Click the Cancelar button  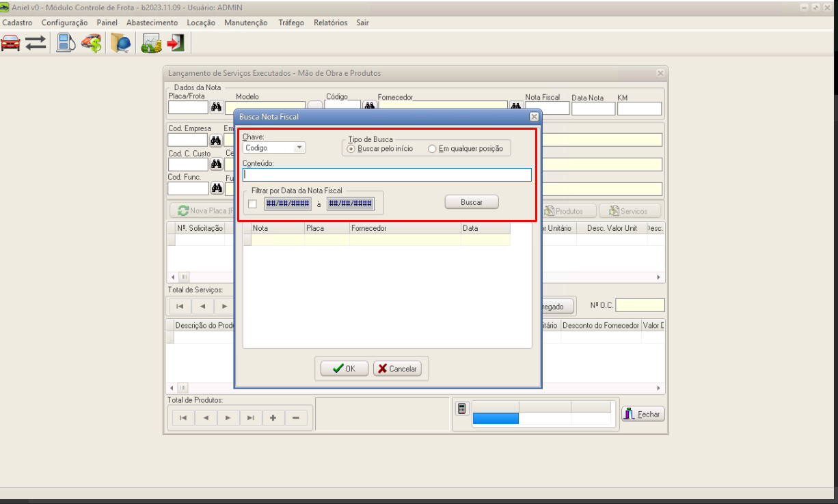click(x=397, y=369)
